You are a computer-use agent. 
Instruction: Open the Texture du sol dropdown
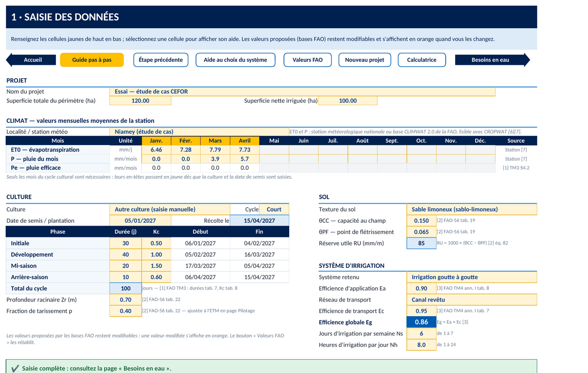point(472,209)
